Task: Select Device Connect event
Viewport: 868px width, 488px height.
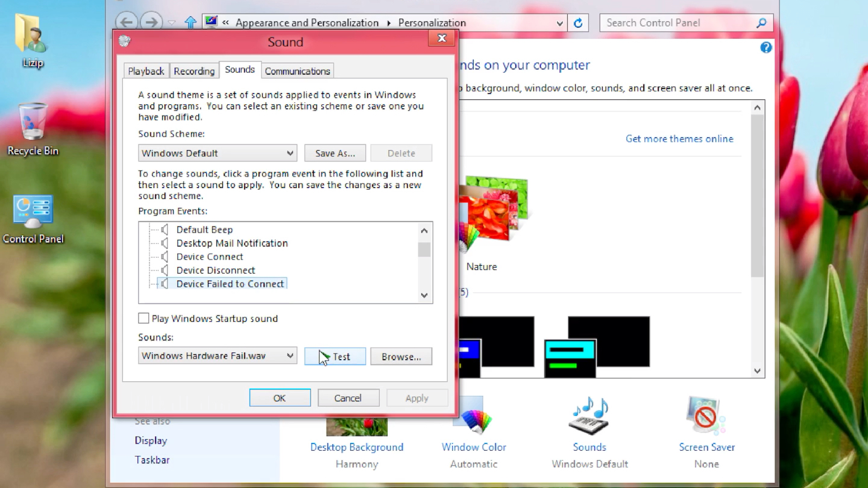Action: tap(210, 257)
